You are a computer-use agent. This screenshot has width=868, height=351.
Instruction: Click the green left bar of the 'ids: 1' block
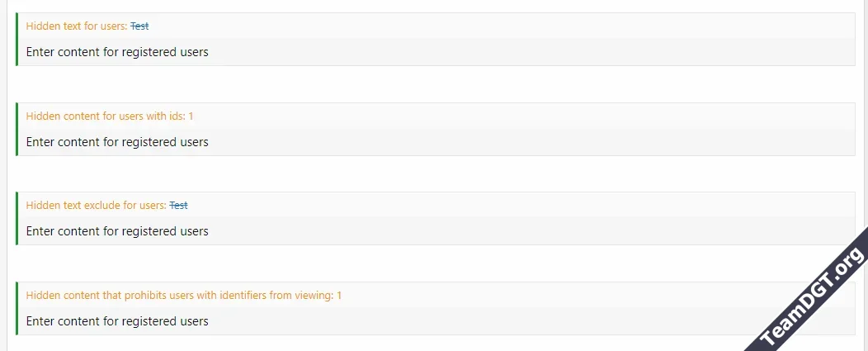point(17,129)
